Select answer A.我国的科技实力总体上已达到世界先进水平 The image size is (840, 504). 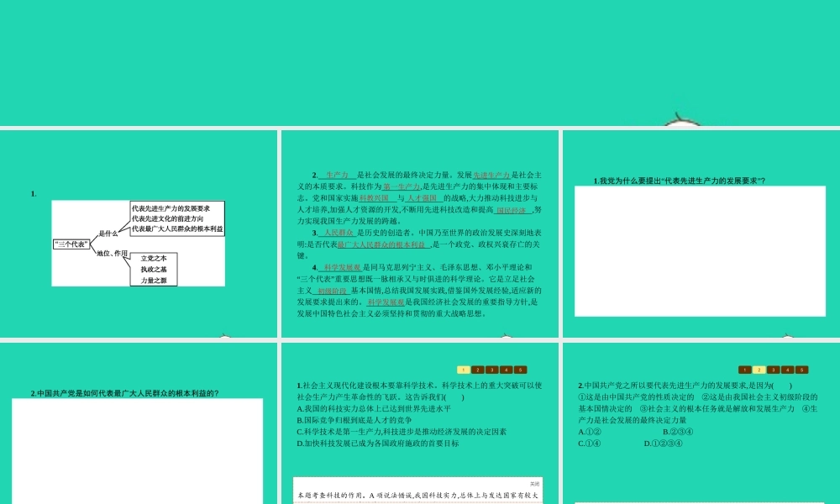[x=374, y=409]
